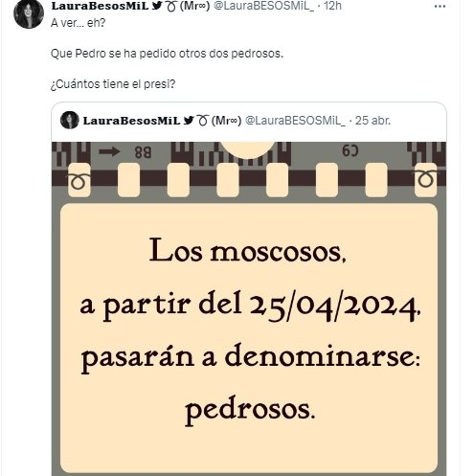
Task: Open the @LauraBESOSMiL_ handle beside the 12h timestamp
Action: coord(263,6)
